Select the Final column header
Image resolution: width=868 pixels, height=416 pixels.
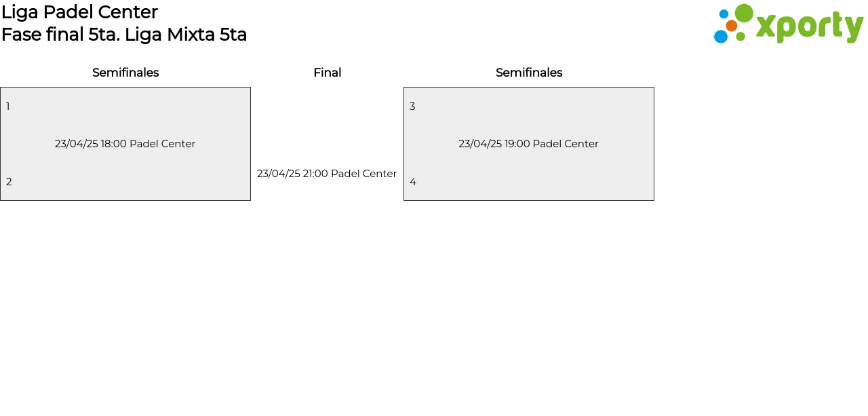point(327,73)
